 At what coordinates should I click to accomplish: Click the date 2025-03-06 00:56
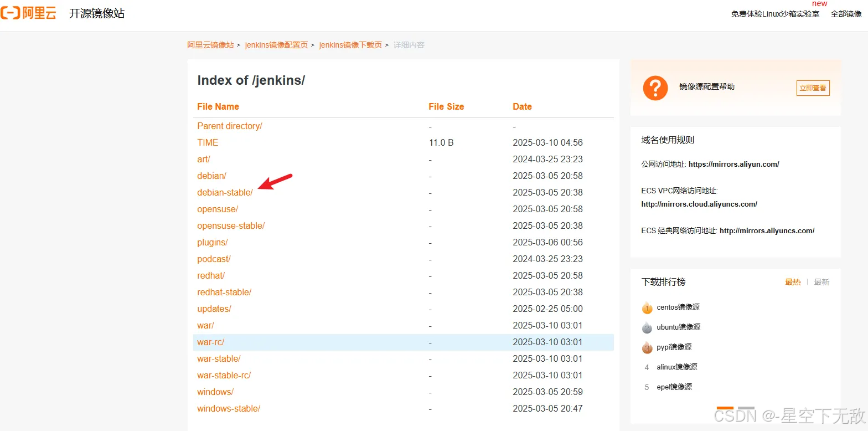coord(547,242)
